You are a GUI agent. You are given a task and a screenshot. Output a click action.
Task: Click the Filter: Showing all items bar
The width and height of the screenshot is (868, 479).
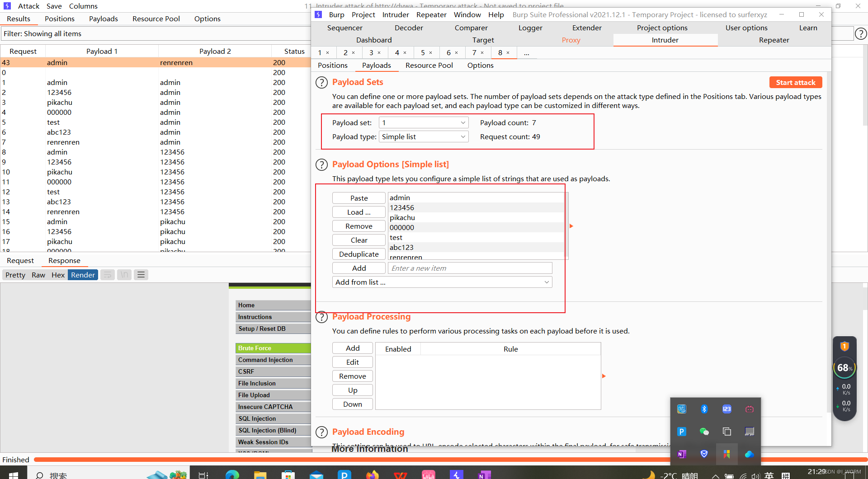tap(156, 34)
